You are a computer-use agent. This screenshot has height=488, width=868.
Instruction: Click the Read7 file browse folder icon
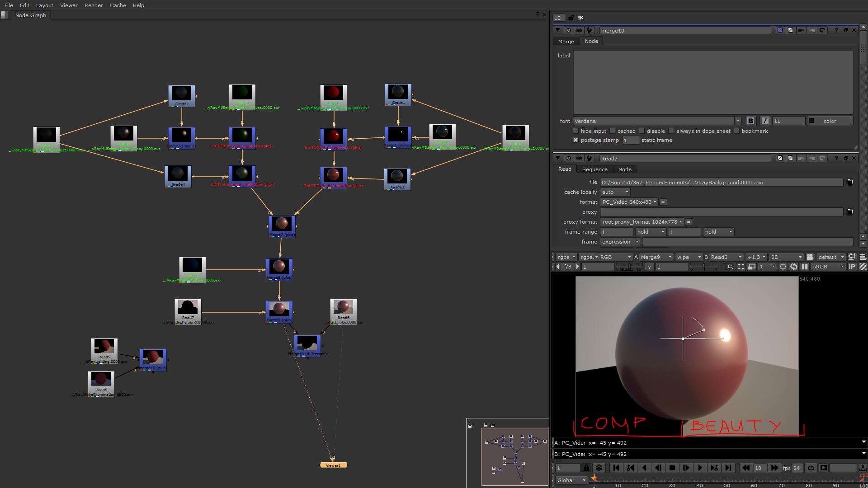pos(850,182)
